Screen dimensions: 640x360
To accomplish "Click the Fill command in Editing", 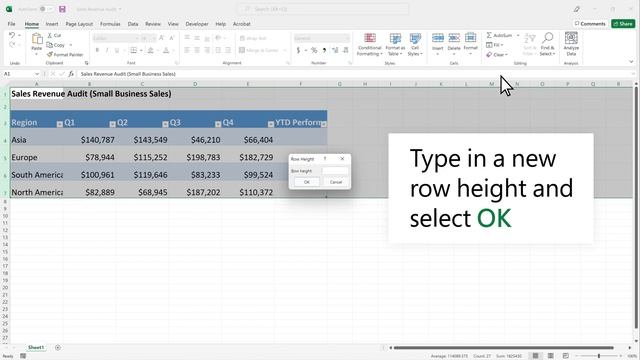I will pyautogui.click(x=495, y=45).
